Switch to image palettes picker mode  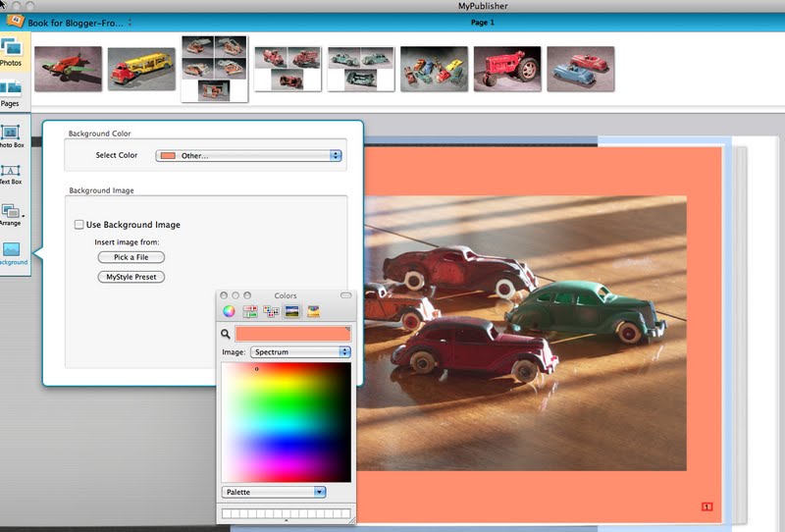coord(291,311)
